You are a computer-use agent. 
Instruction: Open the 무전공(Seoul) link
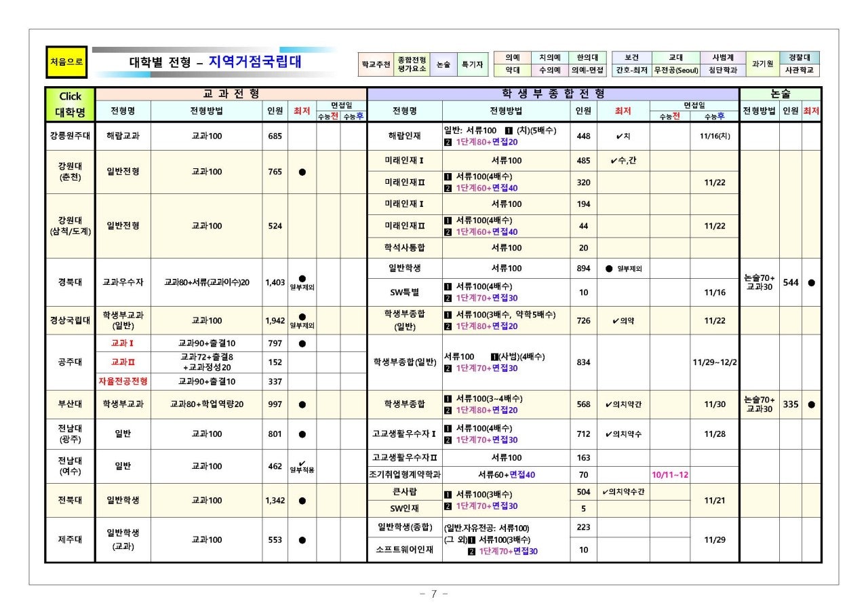point(675,70)
